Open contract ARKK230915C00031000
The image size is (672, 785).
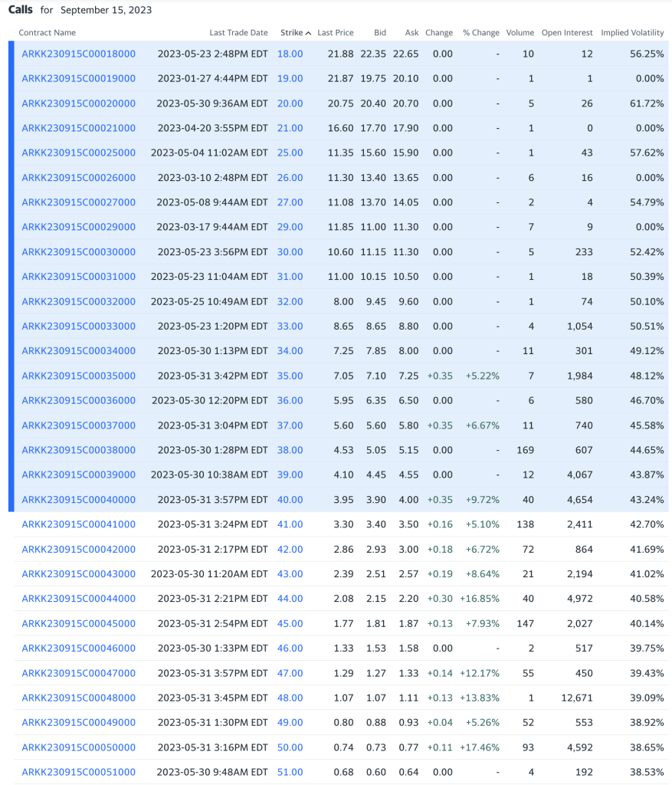point(79,276)
